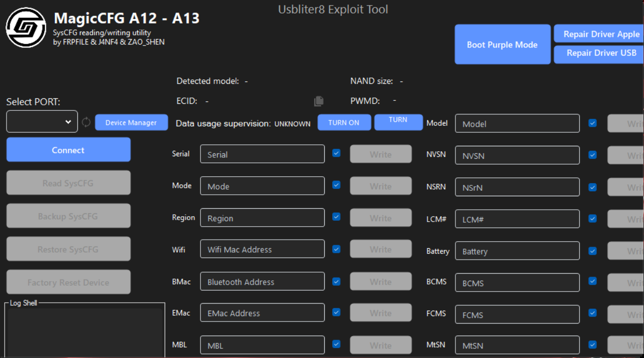
Task: Click Restore SysCFG button
Action: (68, 249)
